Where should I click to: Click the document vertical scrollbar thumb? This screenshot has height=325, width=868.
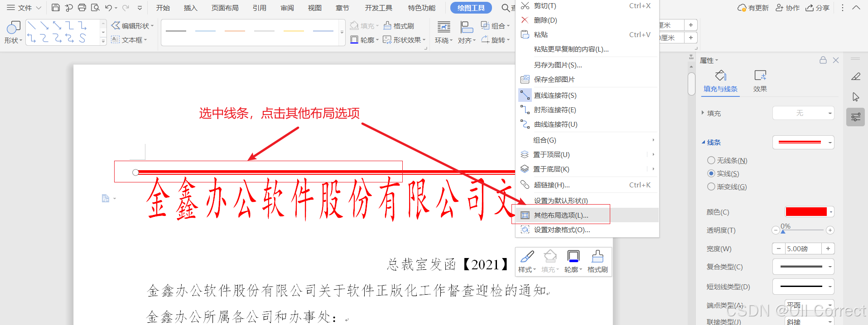point(691,84)
